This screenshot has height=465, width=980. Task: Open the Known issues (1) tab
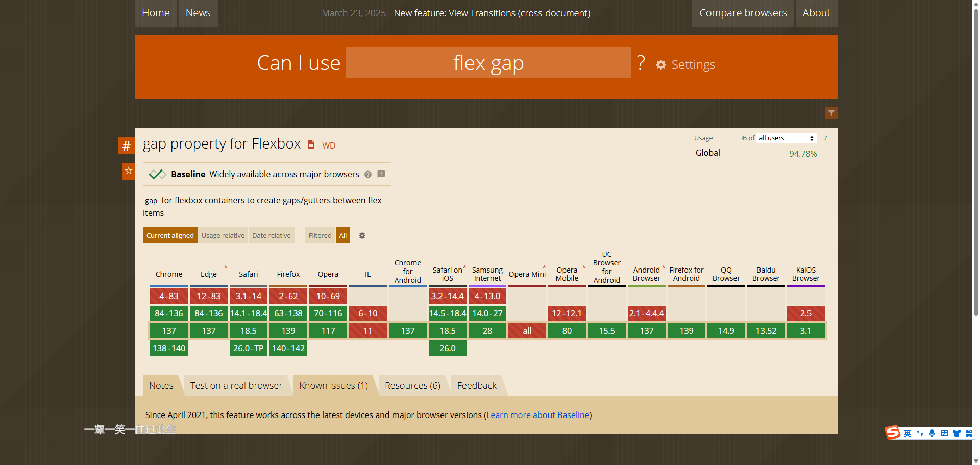[333, 386]
